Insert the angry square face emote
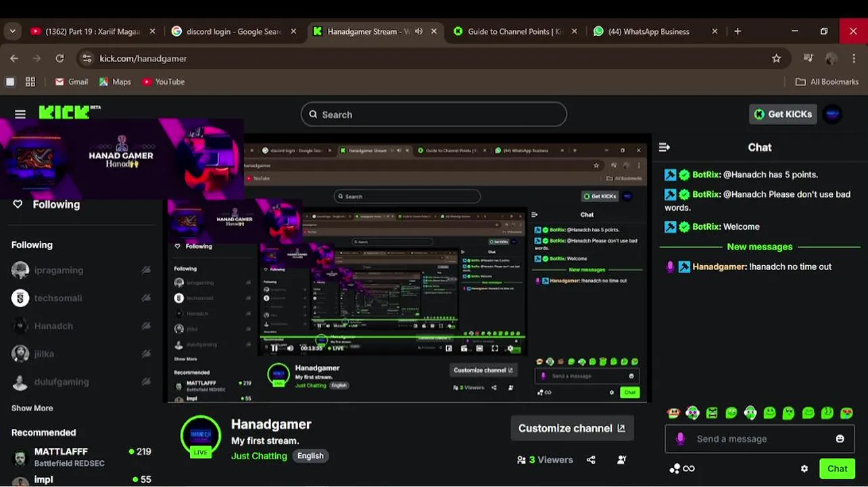This screenshot has height=487, width=868. (712, 413)
